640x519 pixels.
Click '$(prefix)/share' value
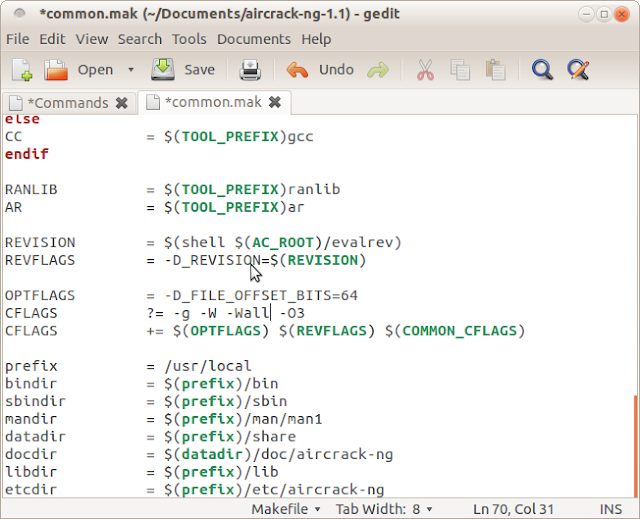pos(230,437)
